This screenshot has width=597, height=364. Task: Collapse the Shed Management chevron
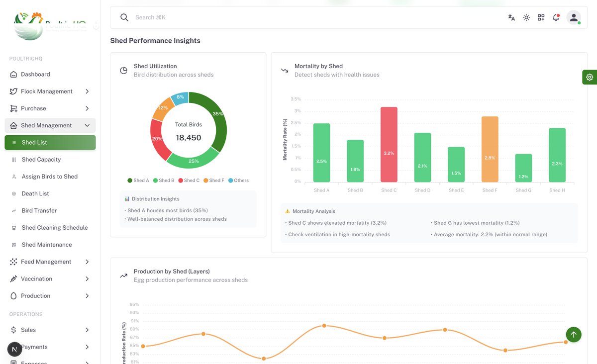(87, 125)
